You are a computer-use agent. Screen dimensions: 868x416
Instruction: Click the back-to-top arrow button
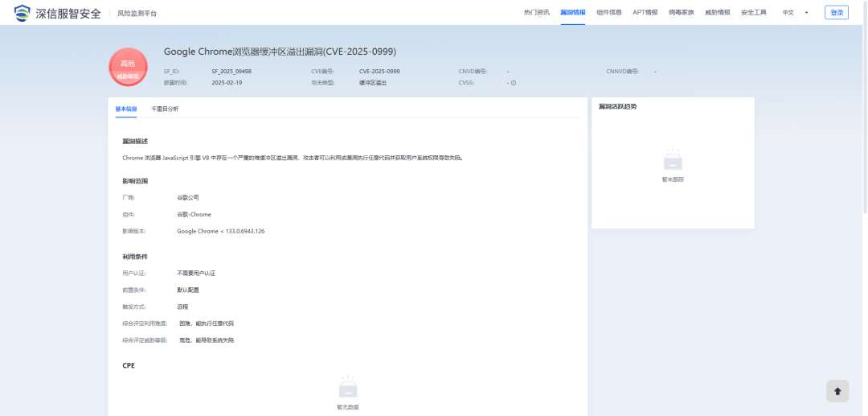pos(837,391)
